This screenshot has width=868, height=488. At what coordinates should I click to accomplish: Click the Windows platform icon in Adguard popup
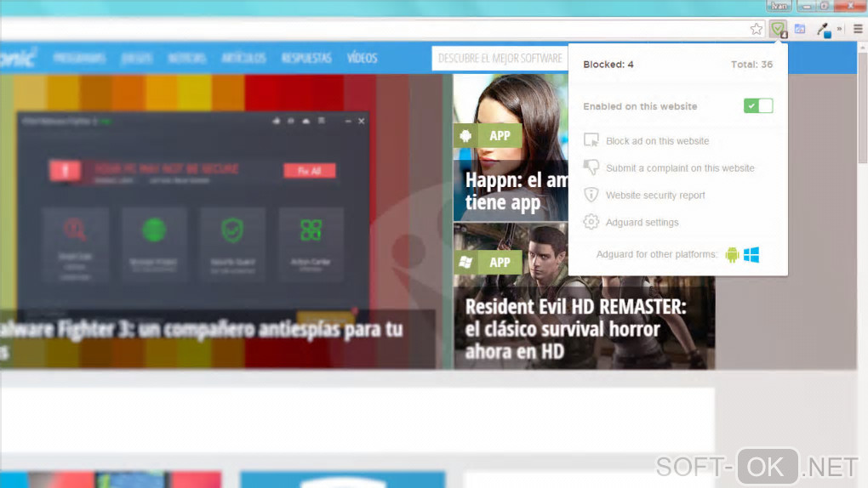(751, 254)
